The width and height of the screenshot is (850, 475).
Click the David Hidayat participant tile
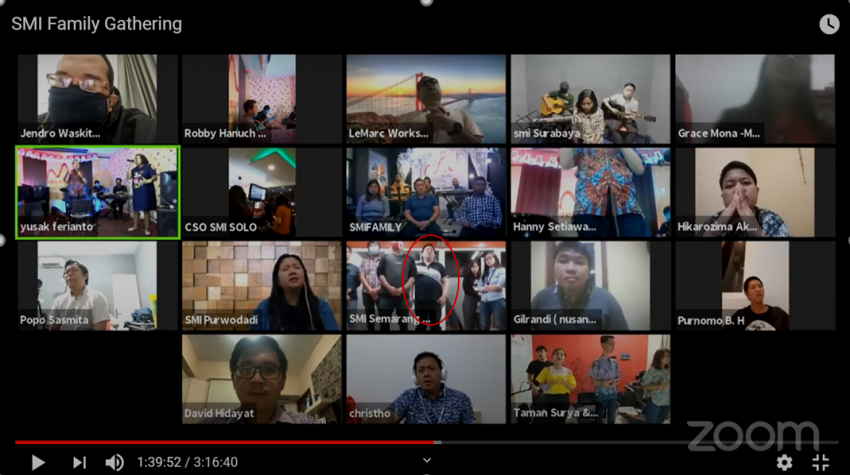(261, 379)
